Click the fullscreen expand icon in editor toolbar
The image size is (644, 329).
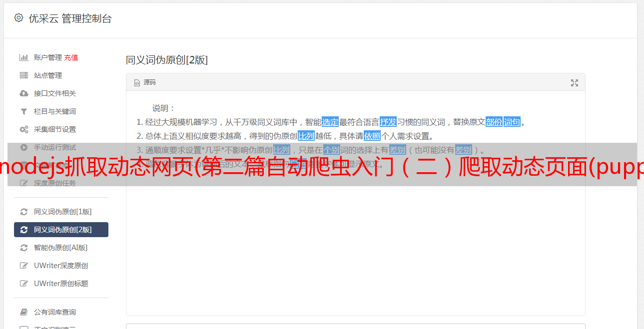[x=575, y=83]
